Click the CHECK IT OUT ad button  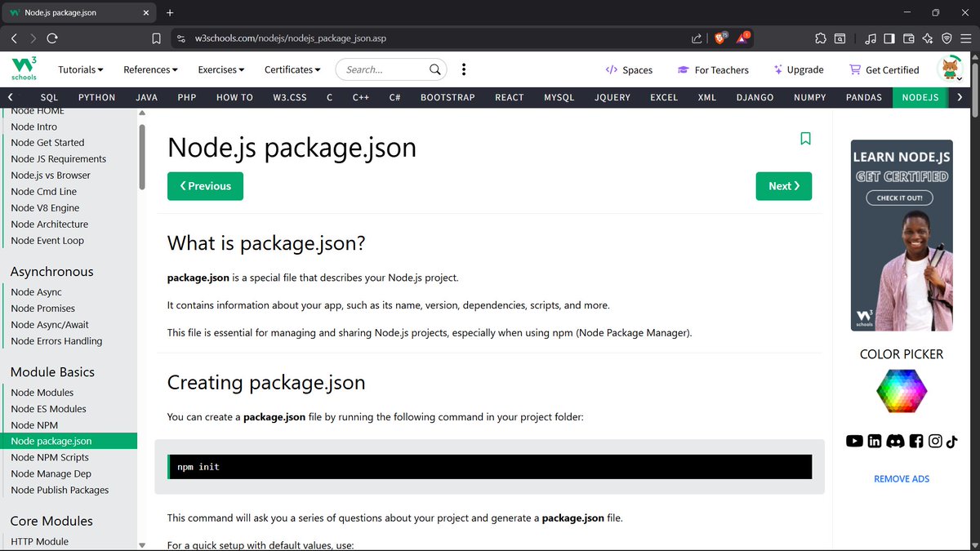pyautogui.click(x=899, y=198)
